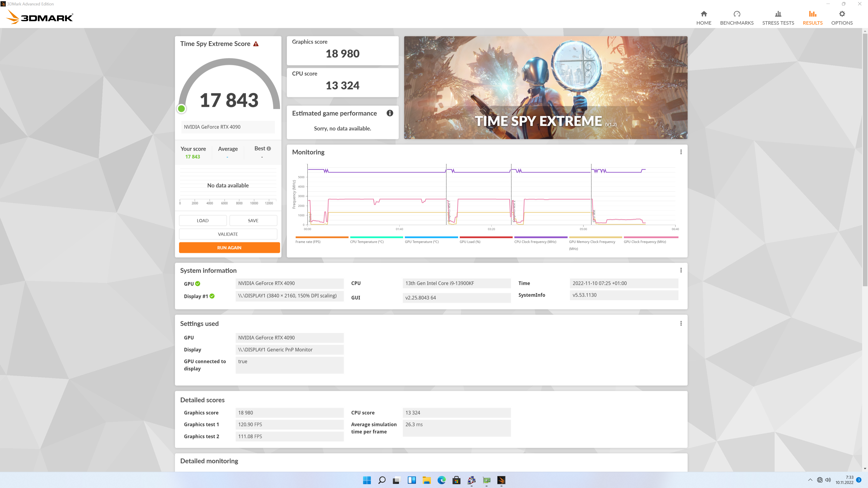Screen dimensions: 868x488
Task: Click the Detailed monitoring heading
Action: pos(209,461)
